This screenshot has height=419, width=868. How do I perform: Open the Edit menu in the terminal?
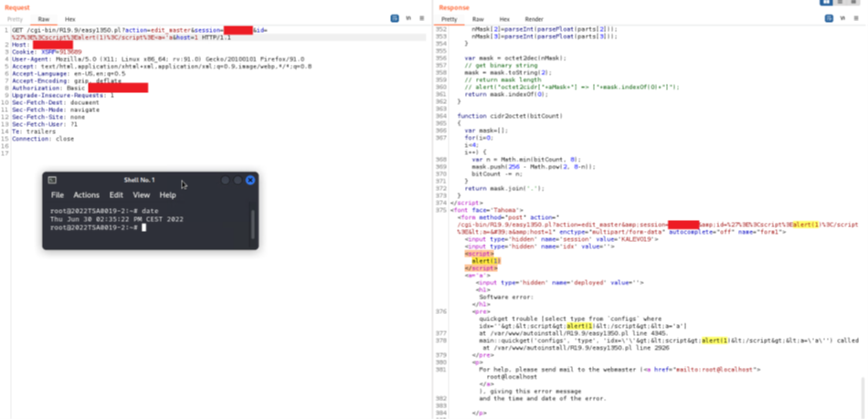pyautogui.click(x=116, y=195)
